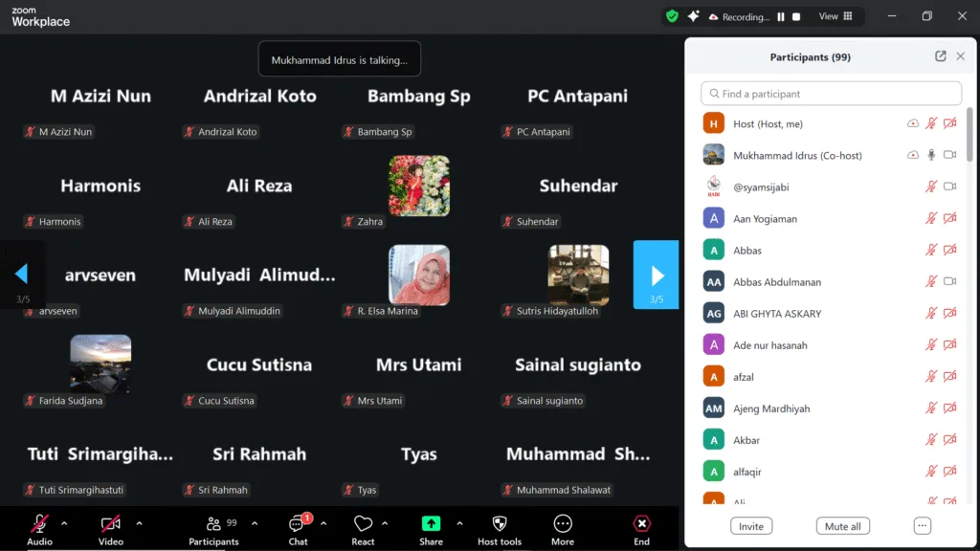The image size is (980, 551).
Task: Unmute microphone using the Audio button
Action: pos(39,524)
